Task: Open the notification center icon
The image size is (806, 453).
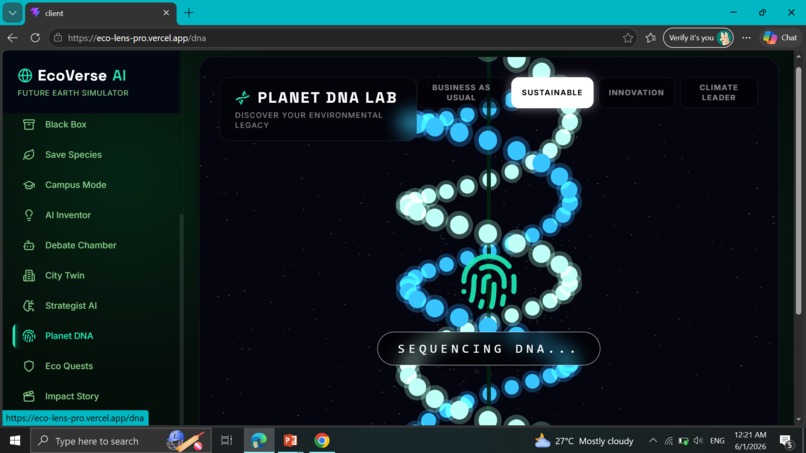Action: tap(786, 441)
